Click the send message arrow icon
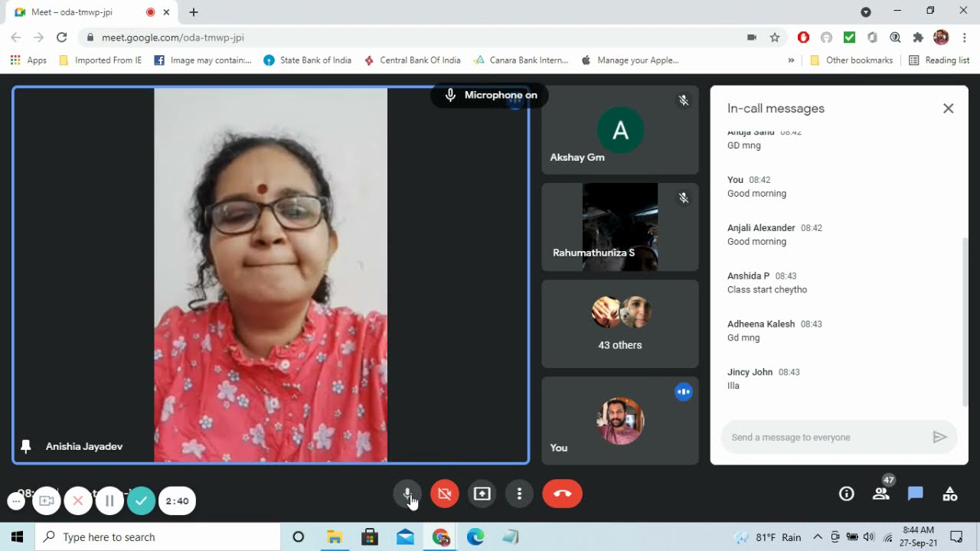Screen dimensions: 980x551 pos(939,437)
